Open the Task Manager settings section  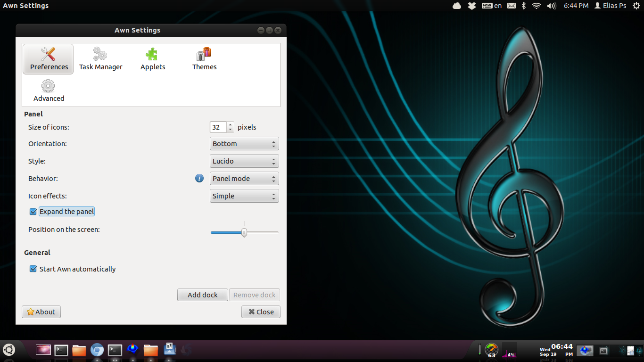(x=100, y=59)
